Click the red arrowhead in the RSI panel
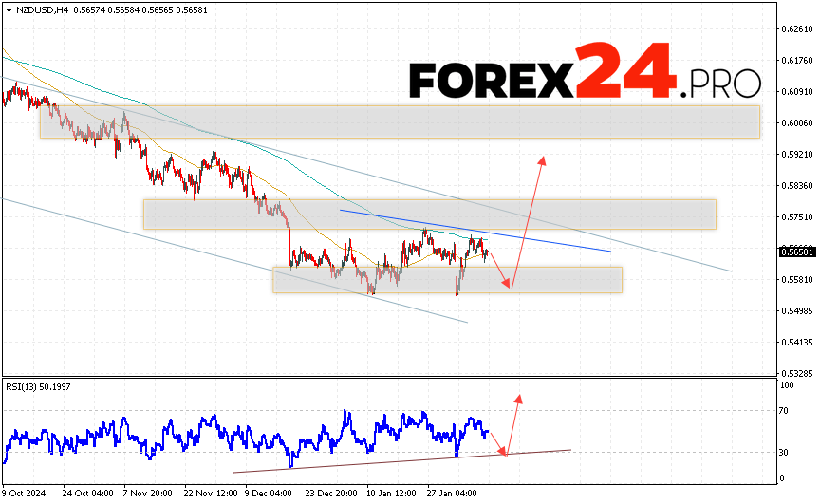Image resolution: width=820 pixels, height=504 pixels. coord(518,397)
